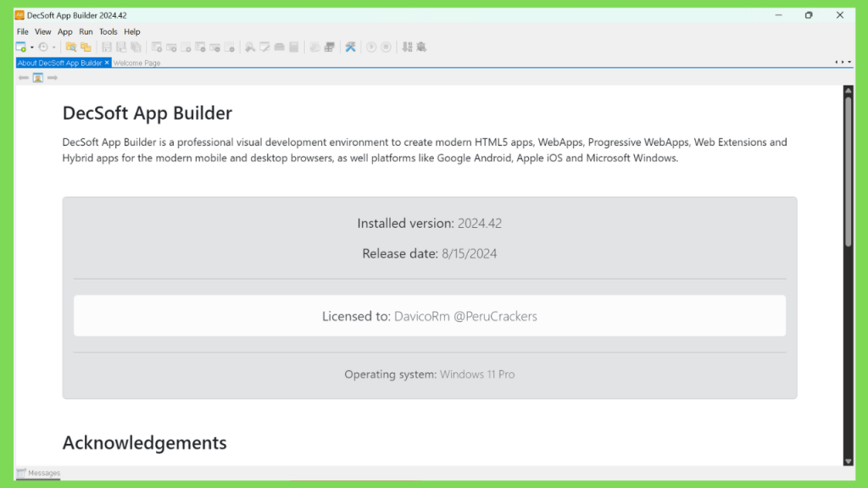868x488 pixels.
Task: Open the Tools menu
Action: click(108, 31)
